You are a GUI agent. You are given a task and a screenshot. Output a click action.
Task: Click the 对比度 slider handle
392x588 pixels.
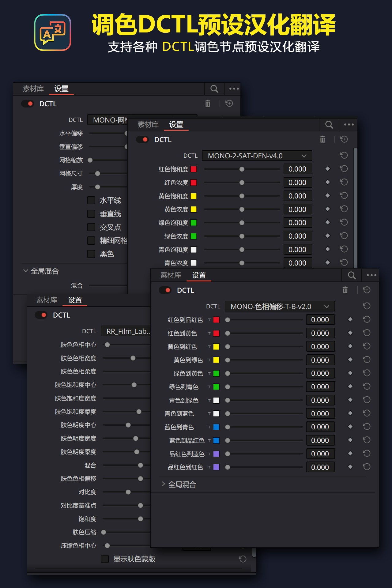point(128,492)
